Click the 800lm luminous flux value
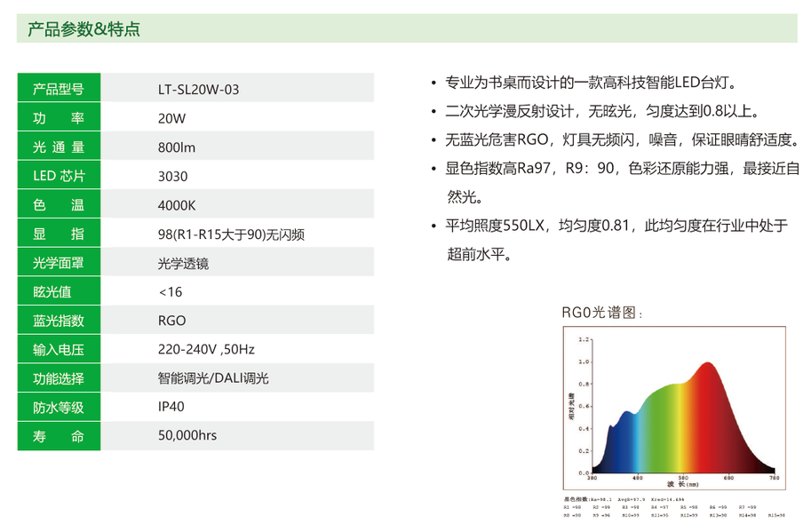Viewport: 811px width, 532px height. 176,147
